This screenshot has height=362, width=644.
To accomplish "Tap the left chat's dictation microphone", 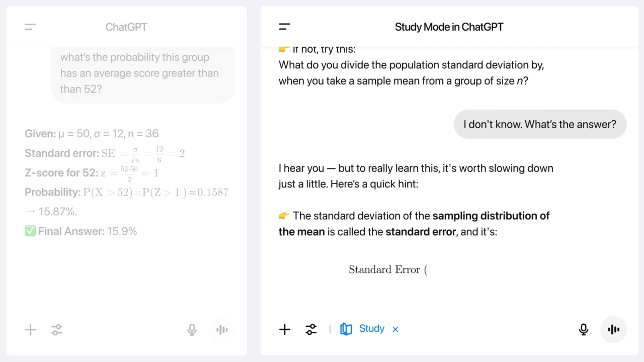I will (x=192, y=329).
